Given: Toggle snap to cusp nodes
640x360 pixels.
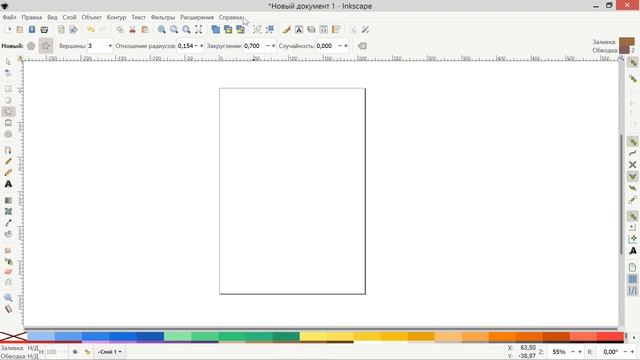Looking at the screenshot, I should [x=633, y=176].
